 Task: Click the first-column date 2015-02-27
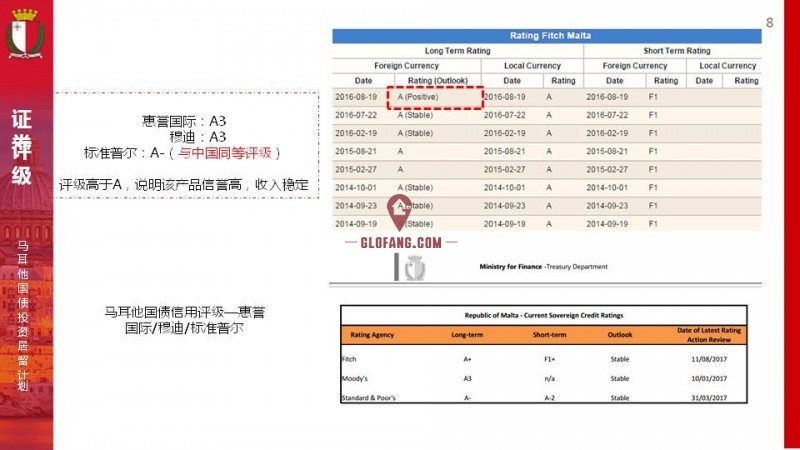point(356,169)
